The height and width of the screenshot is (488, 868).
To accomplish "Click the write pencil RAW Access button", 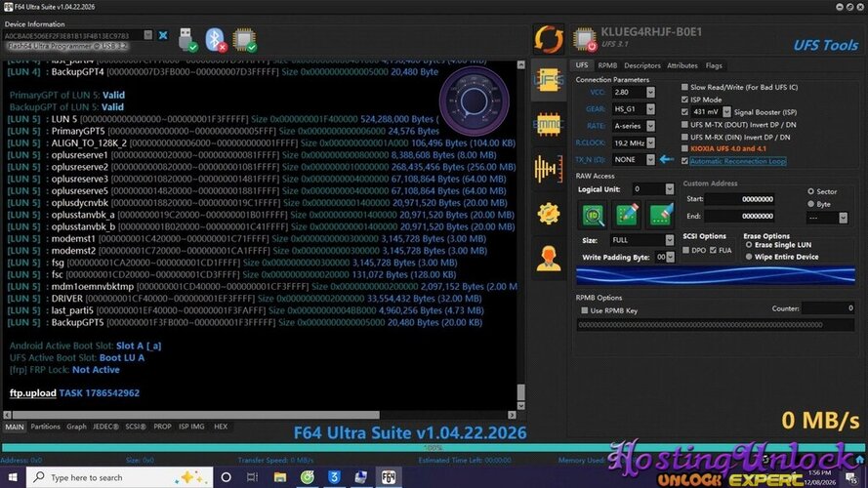I will [x=627, y=216].
